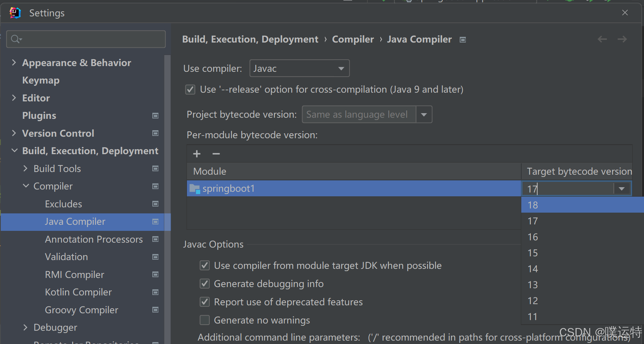The width and height of the screenshot is (644, 344).
Task: Choose 15 from bytecode version list
Action: pyautogui.click(x=582, y=253)
